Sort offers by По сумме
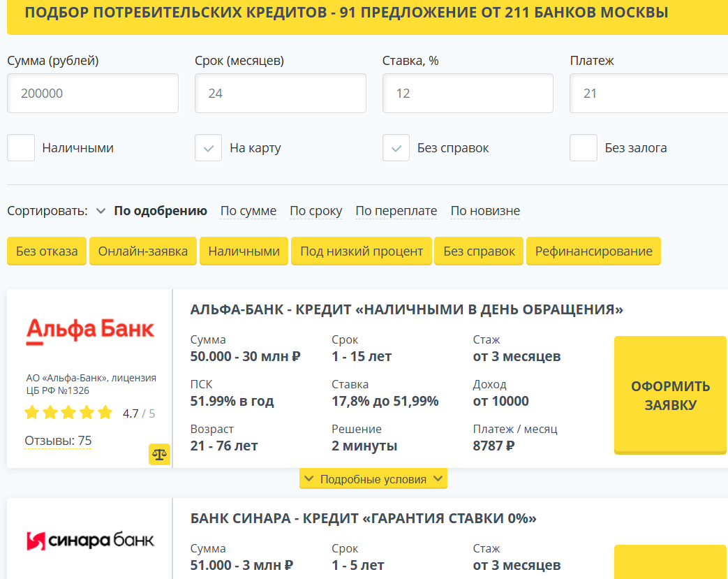The height and width of the screenshot is (579, 728). pyautogui.click(x=248, y=211)
